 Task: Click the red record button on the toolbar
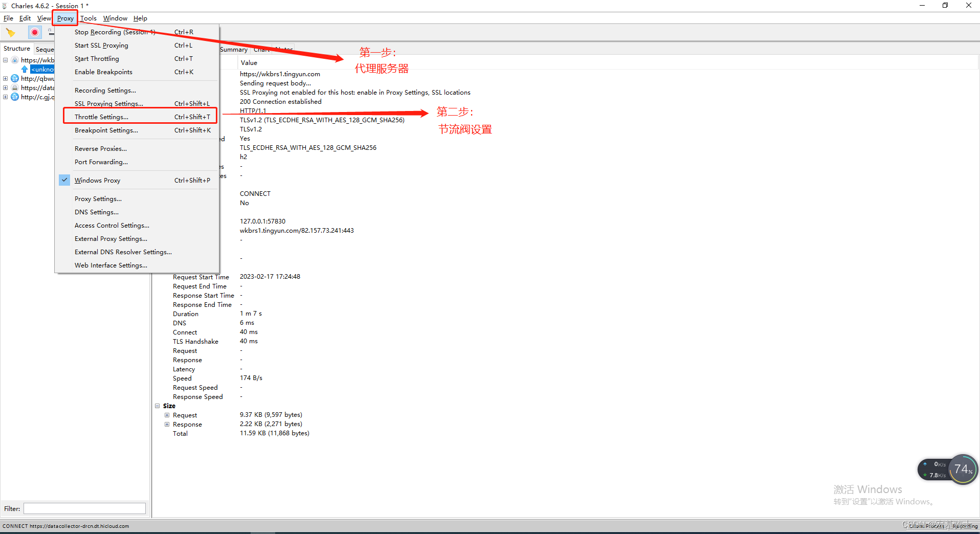coord(35,32)
